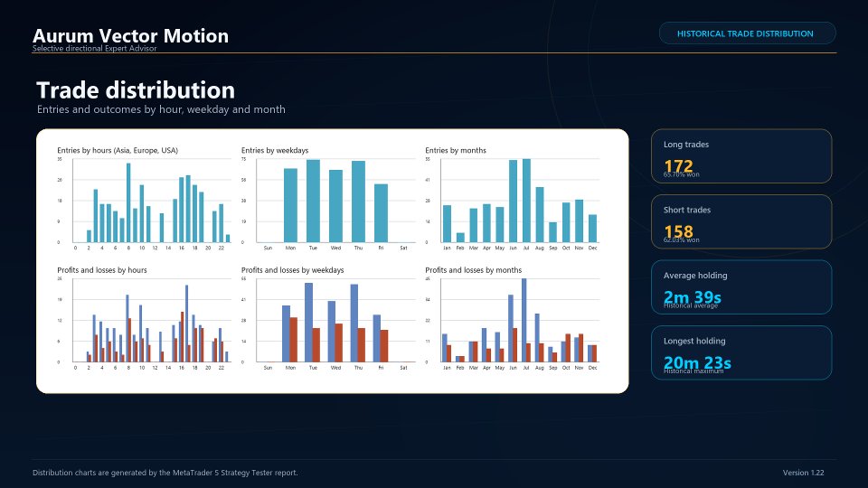
Task: Click the Aug bar in Entries by months
Action: (540, 215)
